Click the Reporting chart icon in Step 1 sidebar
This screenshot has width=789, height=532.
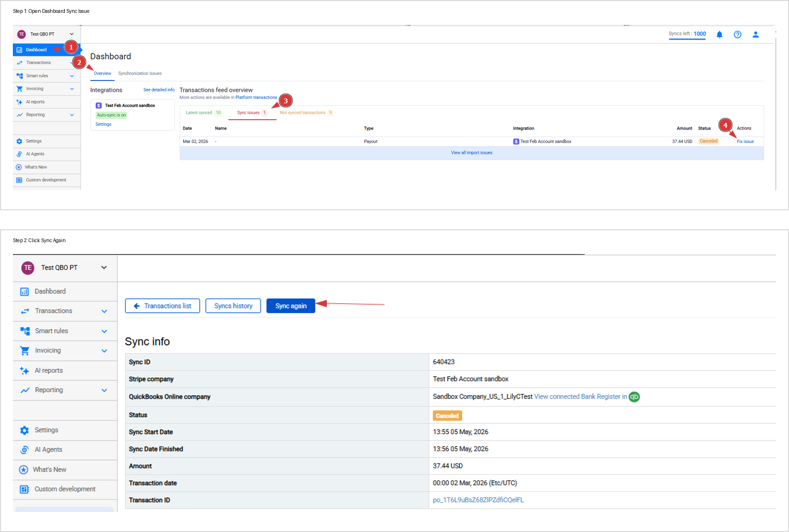(x=20, y=115)
